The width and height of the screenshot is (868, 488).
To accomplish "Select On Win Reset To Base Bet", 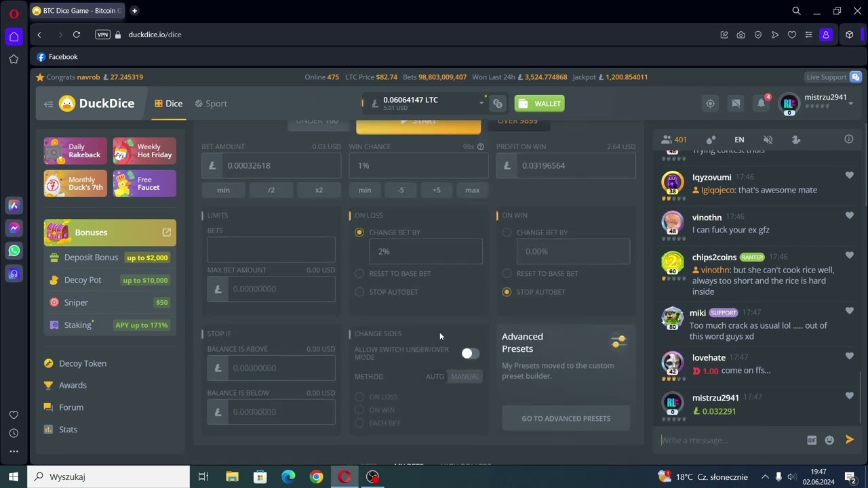I will tap(507, 274).
